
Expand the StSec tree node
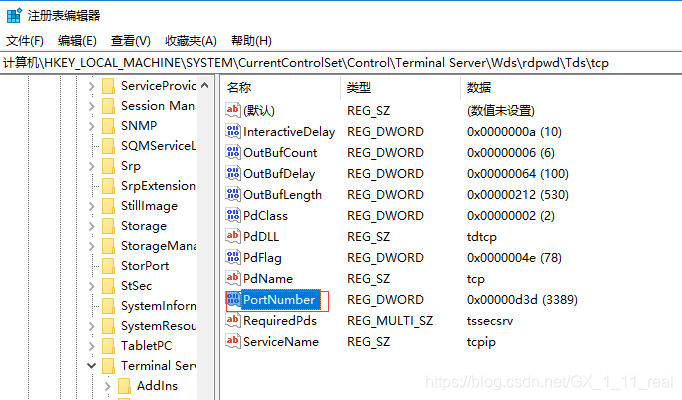pyautogui.click(x=92, y=286)
